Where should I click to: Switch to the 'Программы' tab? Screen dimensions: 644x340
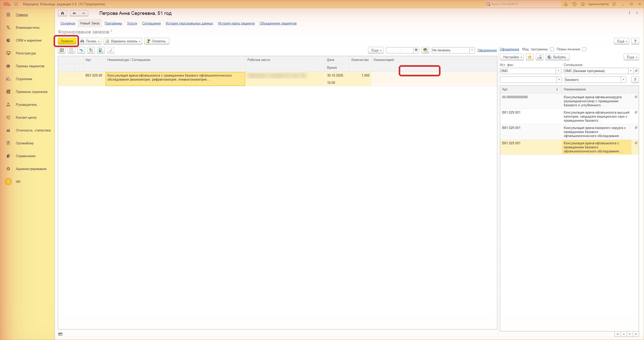[113, 23]
